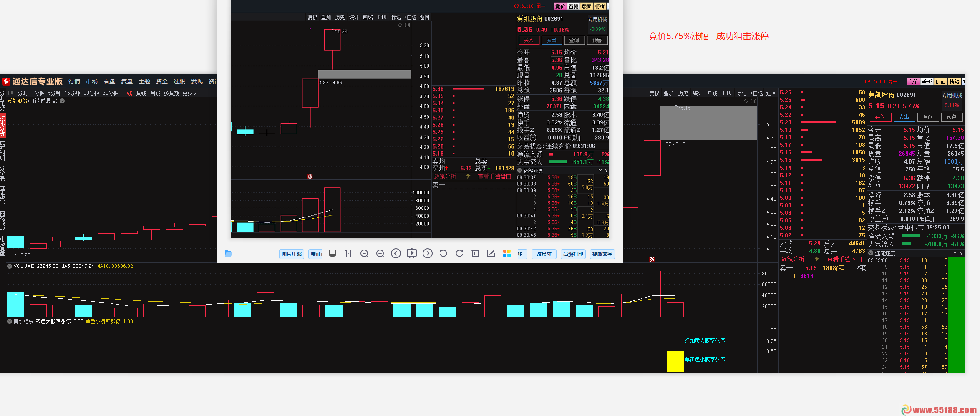The image size is (980, 416).
Task: Select the 看板 tab next to 09:27:03
Action: point(927,82)
